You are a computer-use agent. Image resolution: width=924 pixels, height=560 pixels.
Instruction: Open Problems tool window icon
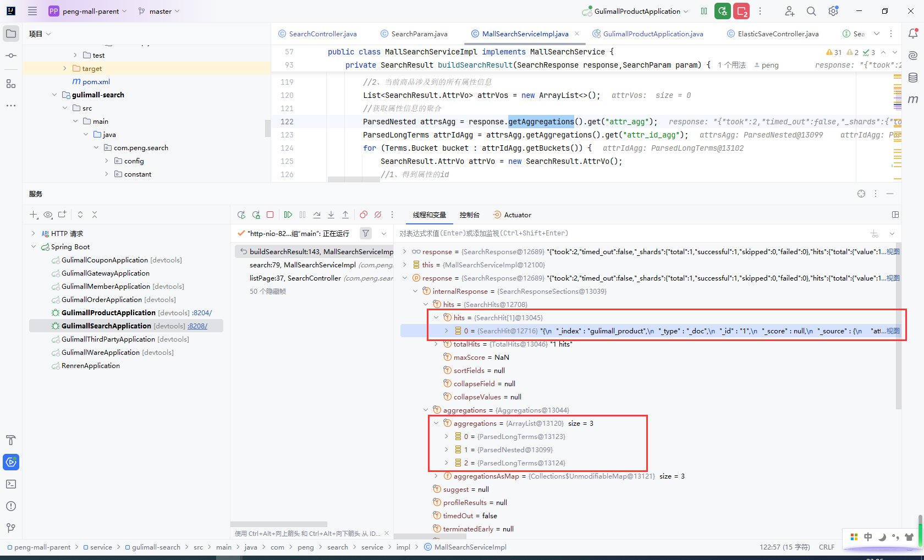[11, 506]
